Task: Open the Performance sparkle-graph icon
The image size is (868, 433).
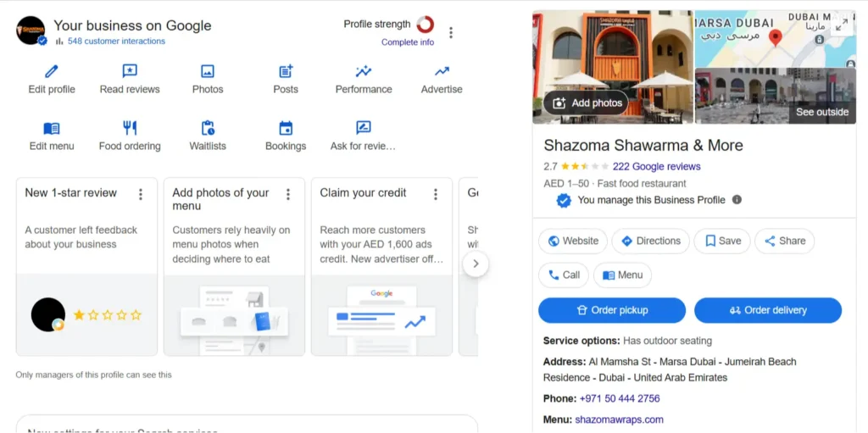Action: [x=364, y=71]
